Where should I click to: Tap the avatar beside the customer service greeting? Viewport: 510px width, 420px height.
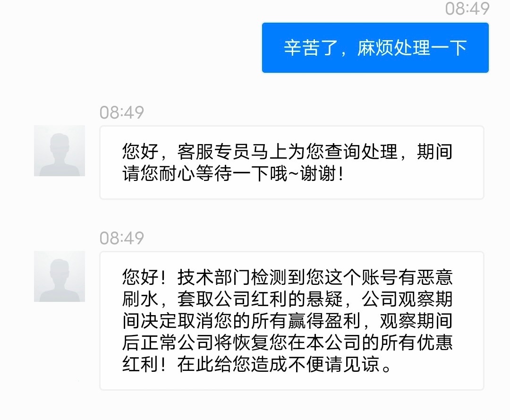coord(59,151)
